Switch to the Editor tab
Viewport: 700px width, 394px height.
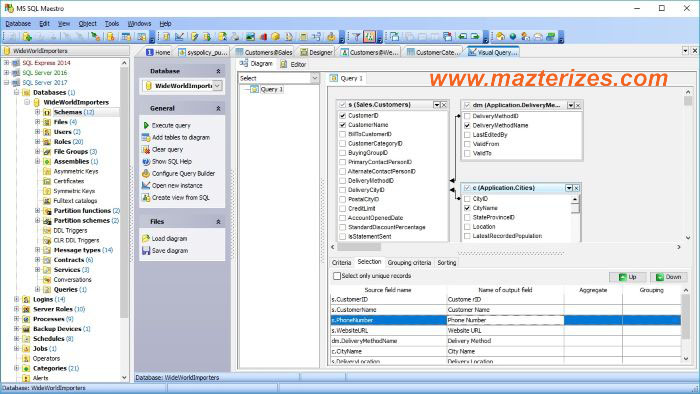(x=293, y=64)
